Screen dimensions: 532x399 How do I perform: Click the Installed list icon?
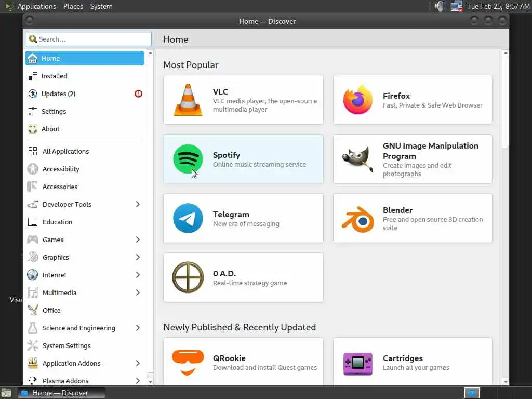(x=33, y=76)
